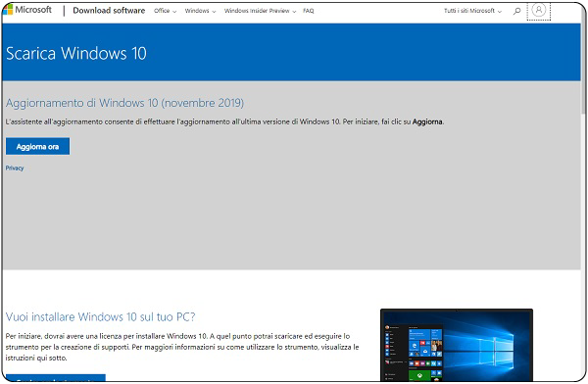Open the FAQ menu item
Image resolution: width=588 pixels, height=384 pixels.
point(309,11)
